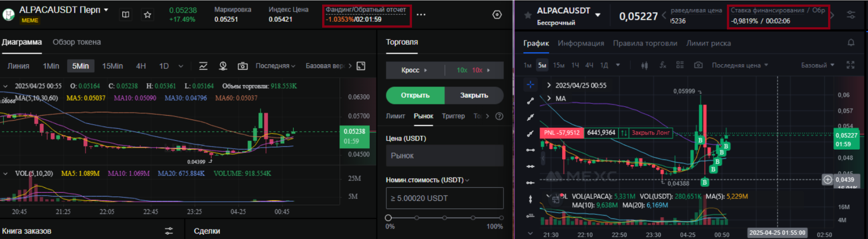
Task: Click the order size slider handle at 0%
Action: point(388,218)
